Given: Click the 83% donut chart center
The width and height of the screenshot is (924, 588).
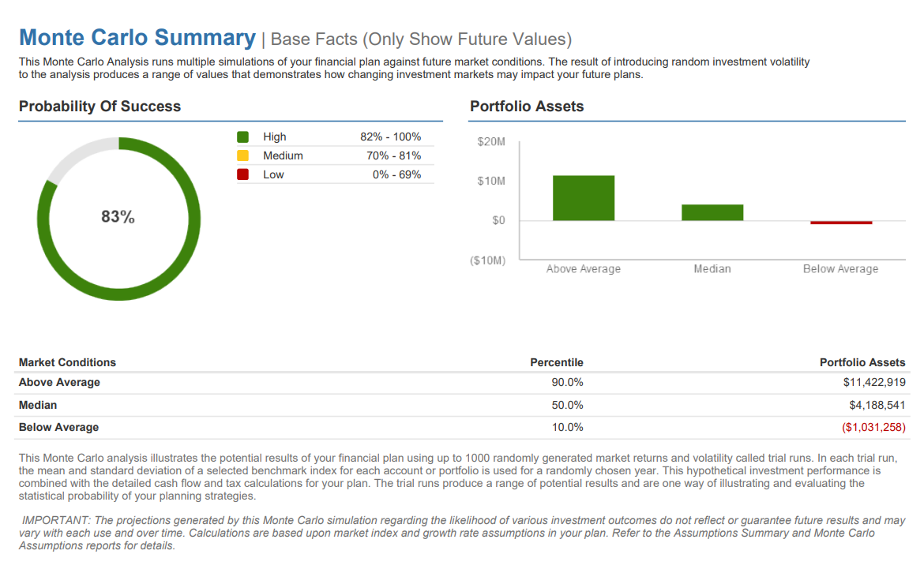Looking at the screenshot, I should pyautogui.click(x=118, y=217).
